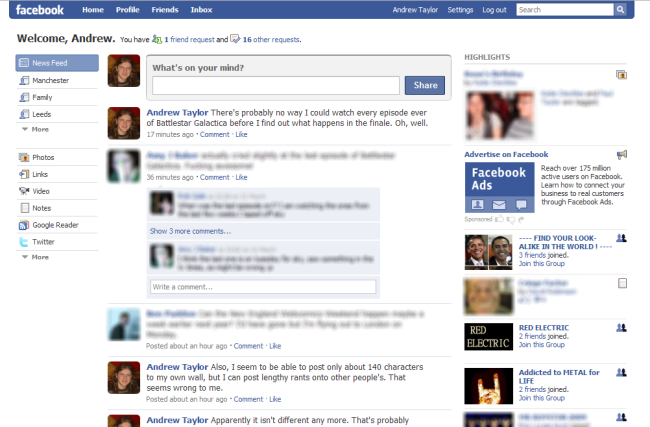The width and height of the screenshot is (650, 427).
Task: Open the Profile tab
Action: [x=128, y=10]
